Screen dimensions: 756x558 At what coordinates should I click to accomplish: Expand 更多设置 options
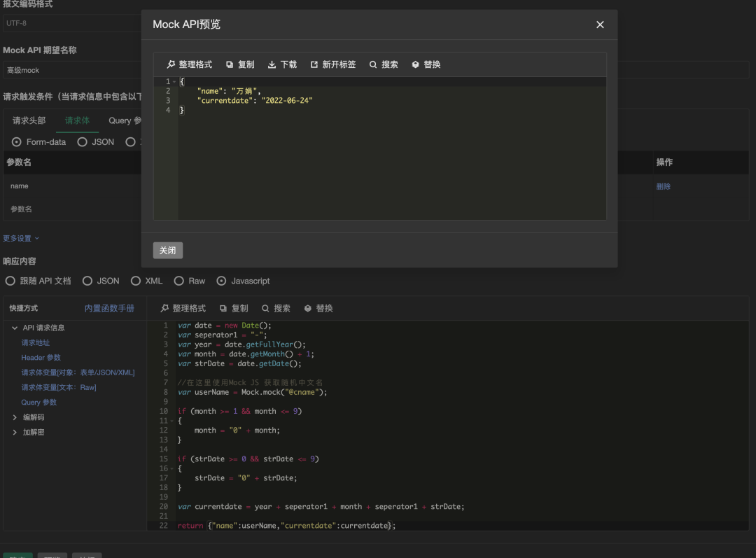pyautogui.click(x=21, y=238)
